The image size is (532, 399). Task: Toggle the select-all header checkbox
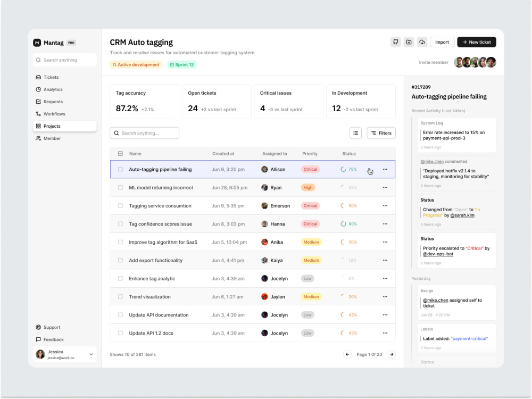coord(120,154)
